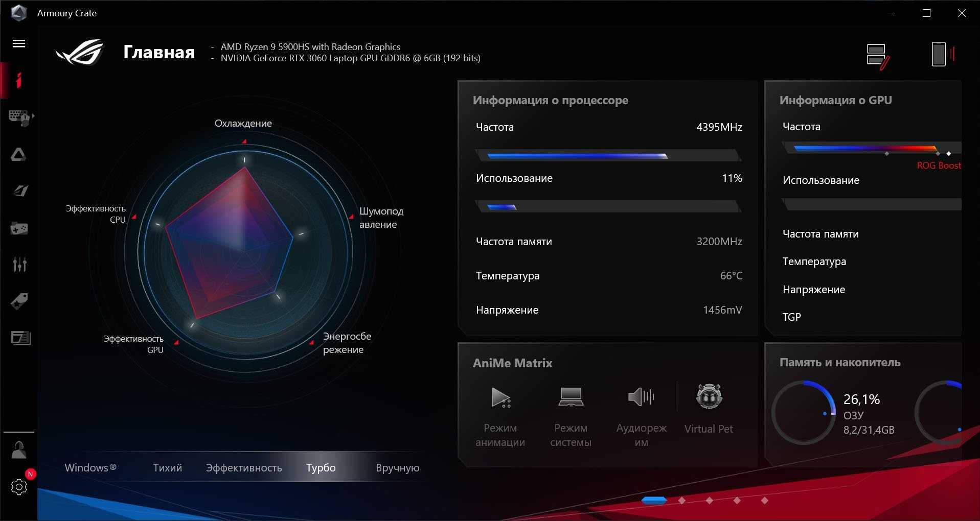Open the GameVisual sidebar icon
The height and width of the screenshot is (521, 980).
point(20,191)
